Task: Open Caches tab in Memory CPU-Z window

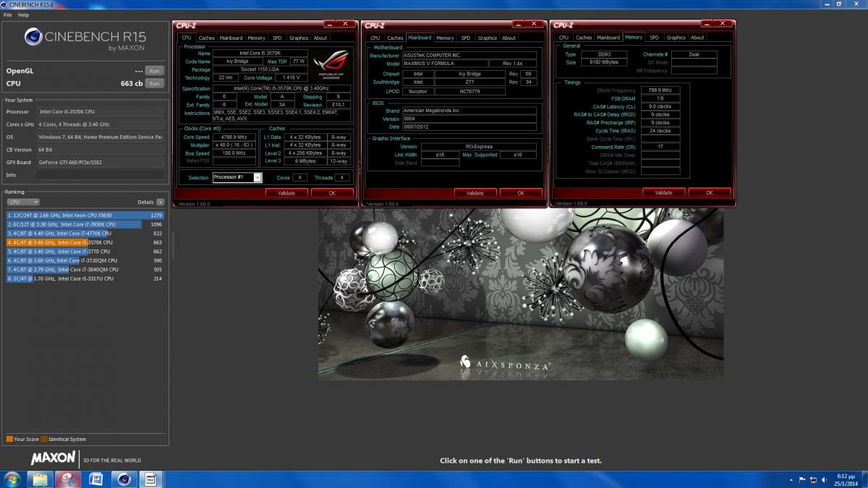Action: 584,38
